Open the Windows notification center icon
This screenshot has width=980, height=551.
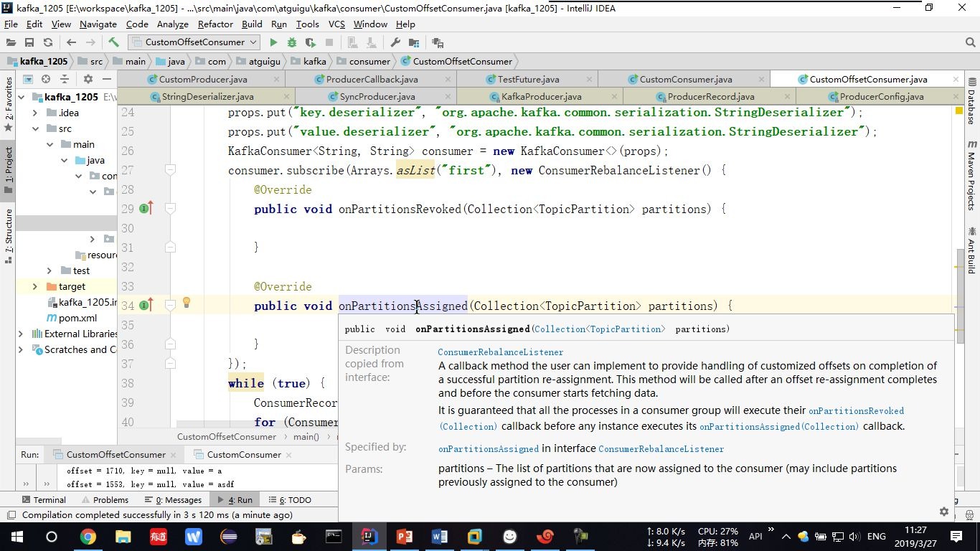(956, 537)
